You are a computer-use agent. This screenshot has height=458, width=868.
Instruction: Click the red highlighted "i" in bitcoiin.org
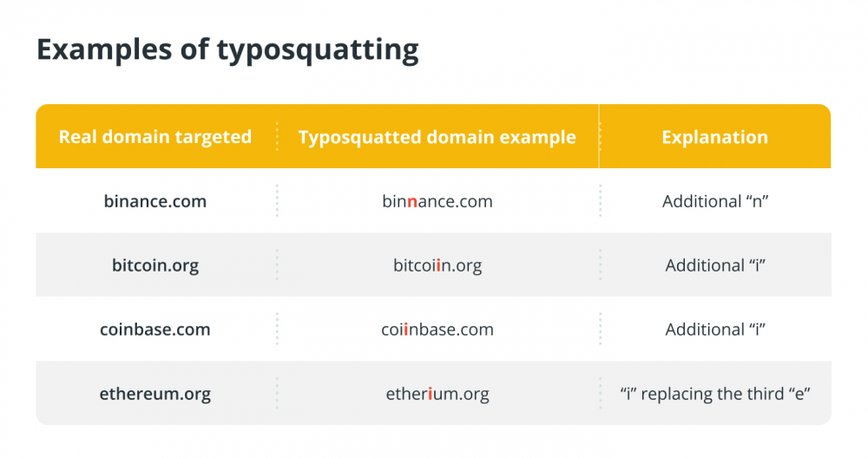tap(438, 265)
